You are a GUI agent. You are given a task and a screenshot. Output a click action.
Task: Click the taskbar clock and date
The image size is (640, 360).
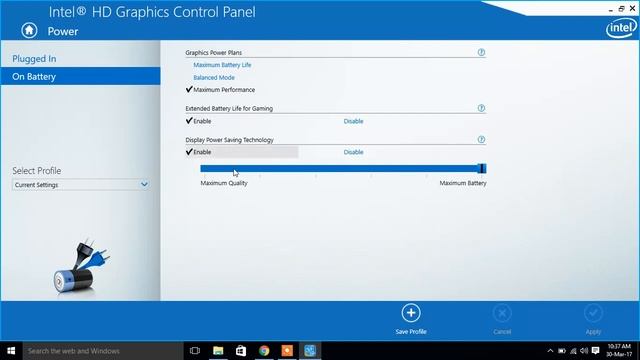tap(619, 351)
